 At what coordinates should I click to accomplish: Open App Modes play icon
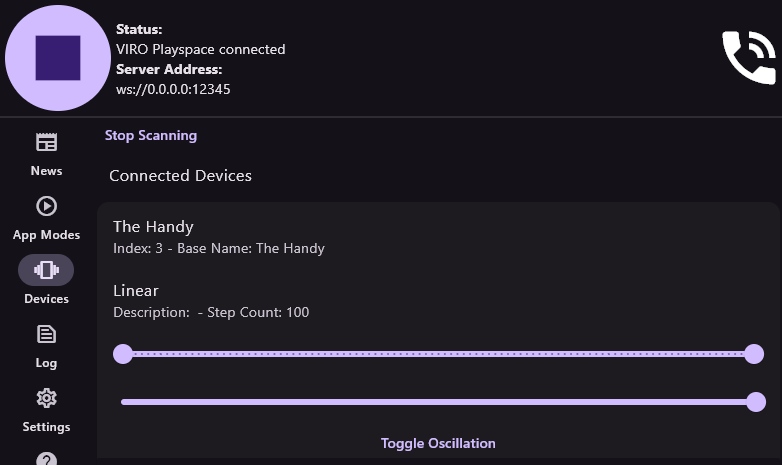pyautogui.click(x=46, y=206)
